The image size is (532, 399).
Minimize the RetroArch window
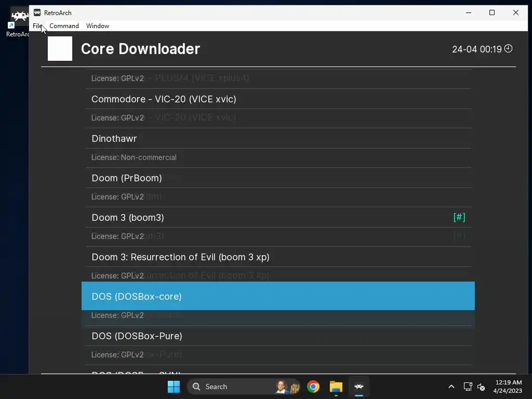tap(469, 12)
